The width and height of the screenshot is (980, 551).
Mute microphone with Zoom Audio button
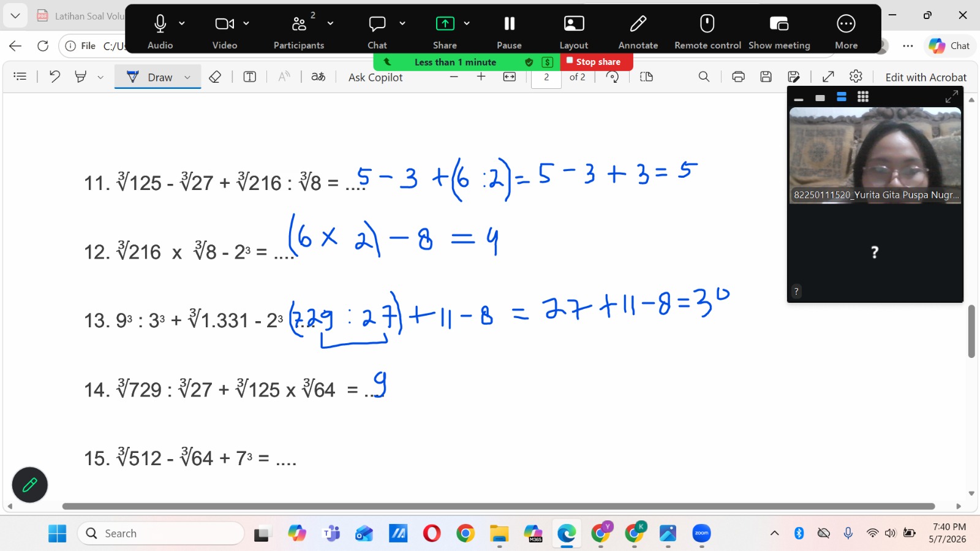click(160, 31)
